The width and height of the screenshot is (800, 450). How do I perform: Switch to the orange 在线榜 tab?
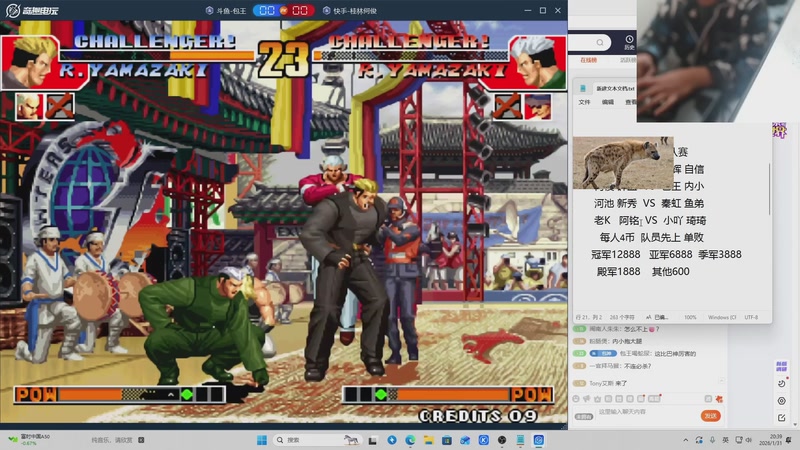pos(588,60)
